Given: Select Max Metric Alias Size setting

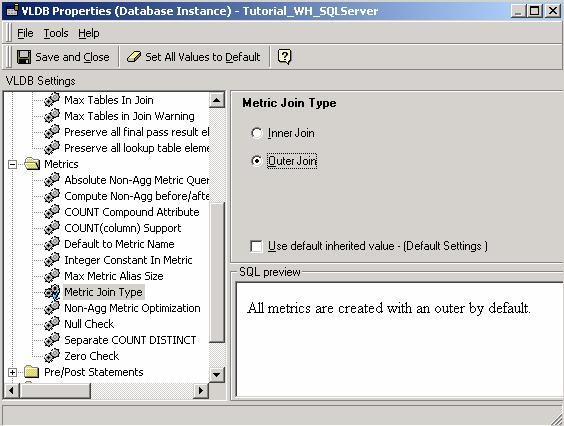Looking at the screenshot, I should [x=114, y=276].
